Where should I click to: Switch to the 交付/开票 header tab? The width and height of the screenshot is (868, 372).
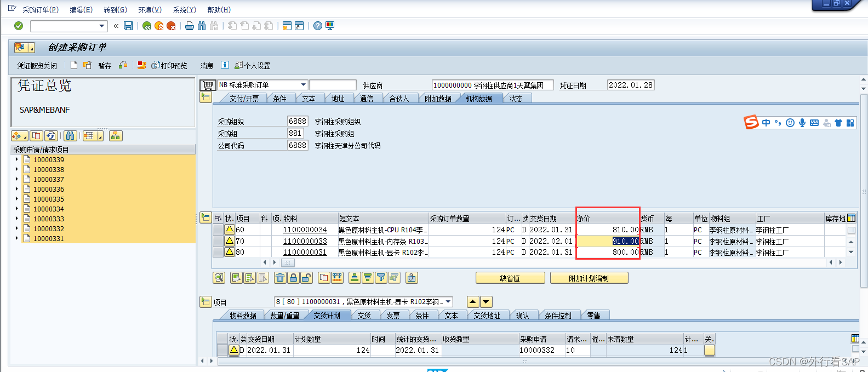(x=244, y=99)
